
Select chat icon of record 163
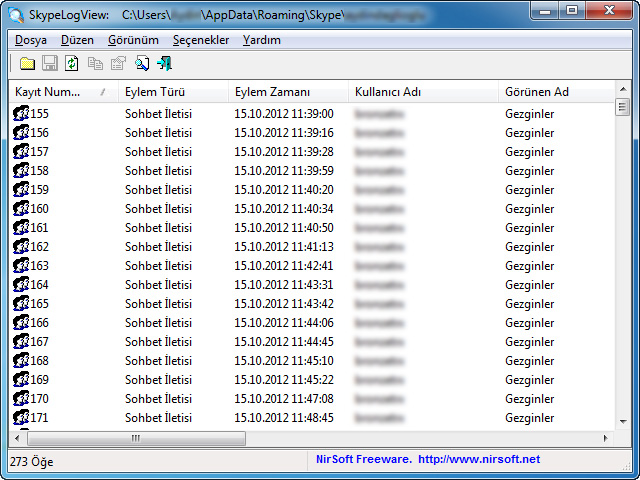[x=21, y=265]
